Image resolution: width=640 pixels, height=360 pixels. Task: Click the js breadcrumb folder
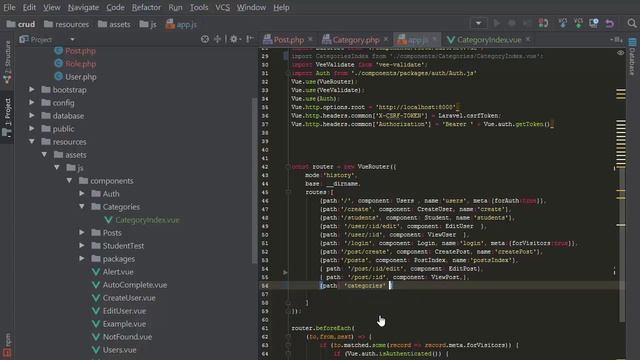pos(148,24)
